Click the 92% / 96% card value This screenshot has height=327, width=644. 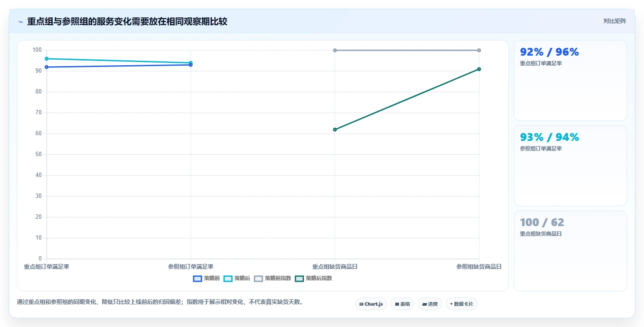549,52
